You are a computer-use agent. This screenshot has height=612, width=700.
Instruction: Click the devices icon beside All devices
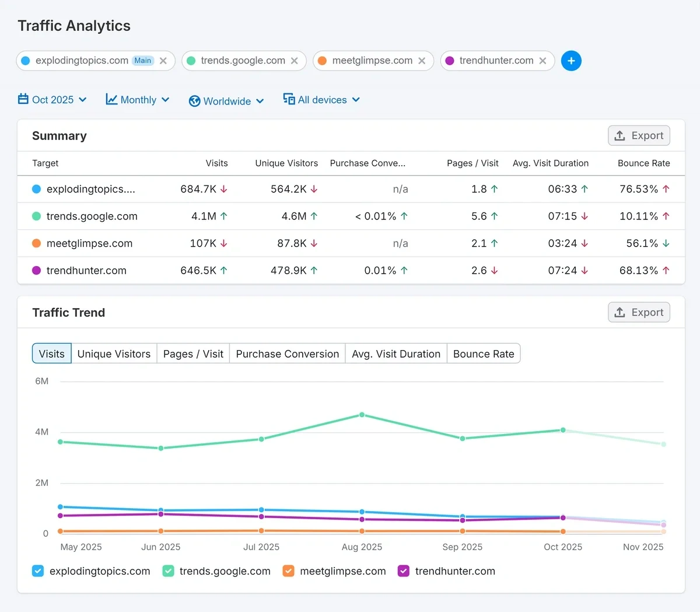pyautogui.click(x=289, y=99)
